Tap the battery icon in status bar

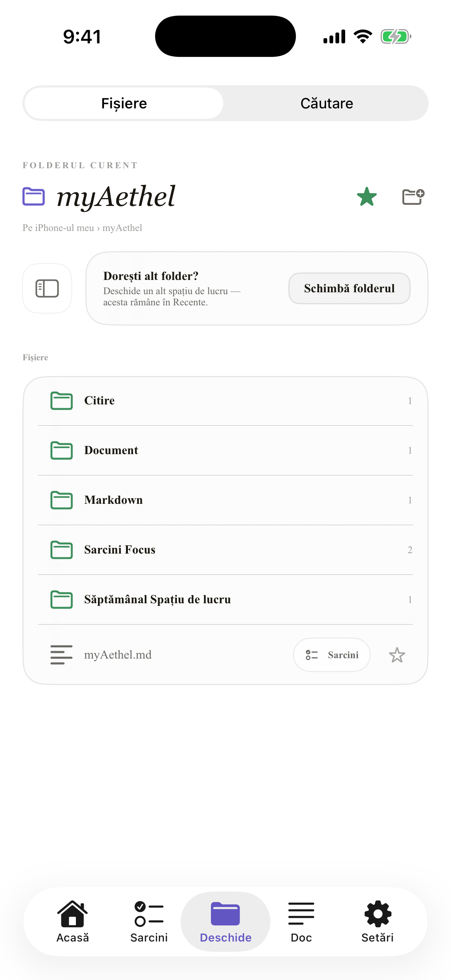tap(396, 37)
